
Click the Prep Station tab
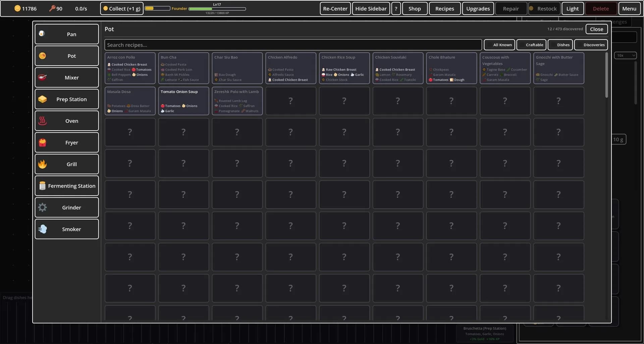coord(67,99)
